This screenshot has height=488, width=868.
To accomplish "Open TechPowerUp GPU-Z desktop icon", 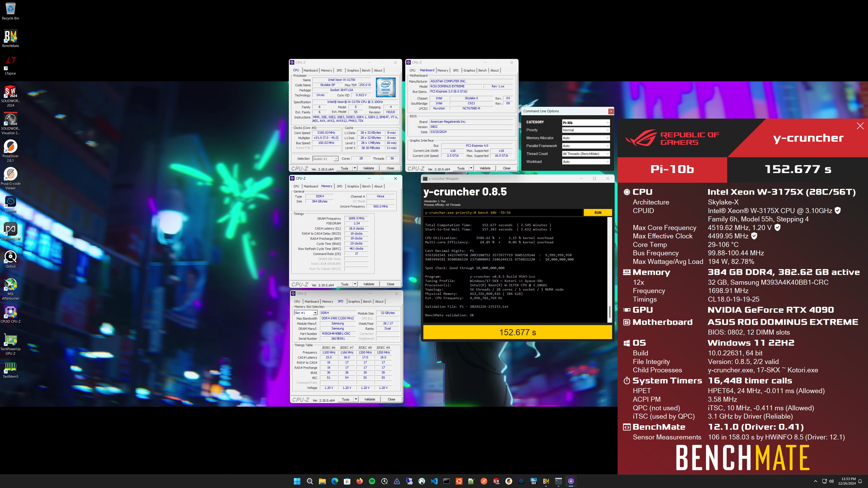I will [10, 344].
